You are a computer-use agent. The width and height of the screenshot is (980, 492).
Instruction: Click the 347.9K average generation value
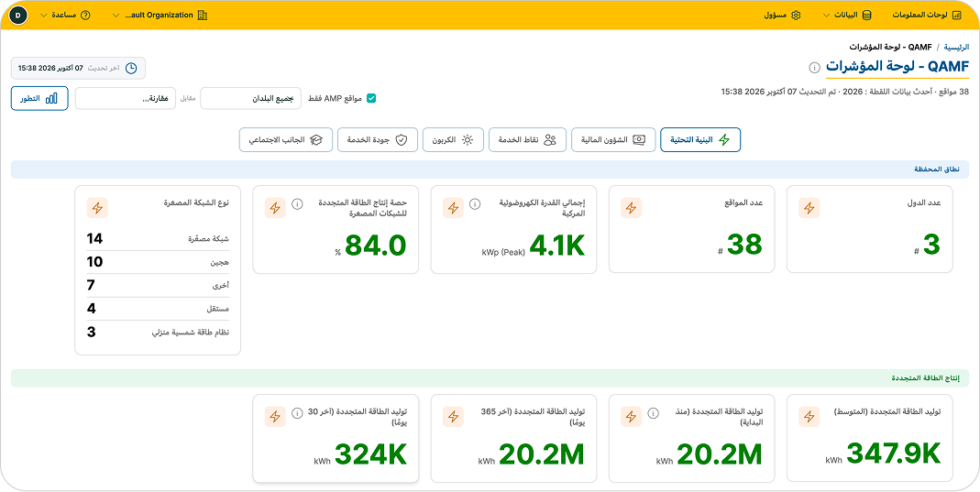click(893, 454)
